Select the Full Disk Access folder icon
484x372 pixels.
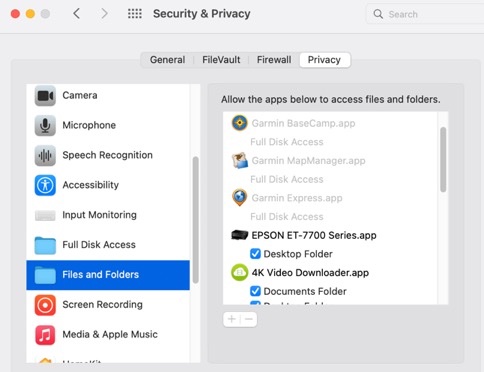[45, 245]
